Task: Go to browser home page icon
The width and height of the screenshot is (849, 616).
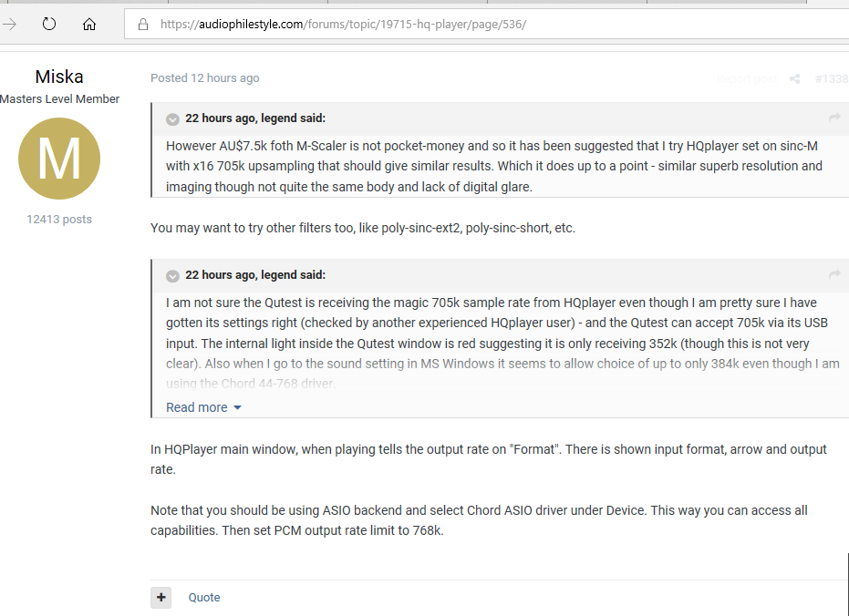Action: [x=89, y=24]
